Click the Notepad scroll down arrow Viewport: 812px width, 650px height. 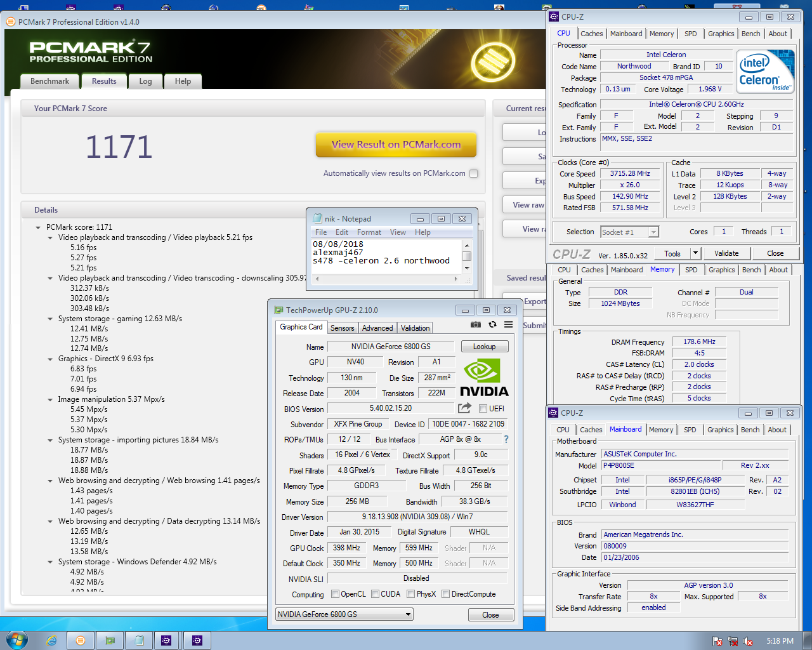click(467, 268)
